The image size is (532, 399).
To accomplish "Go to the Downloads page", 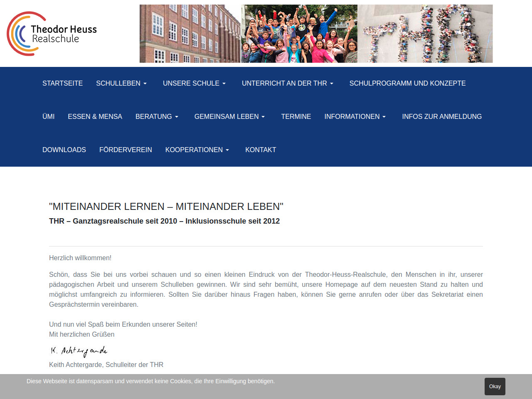I will point(64,150).
